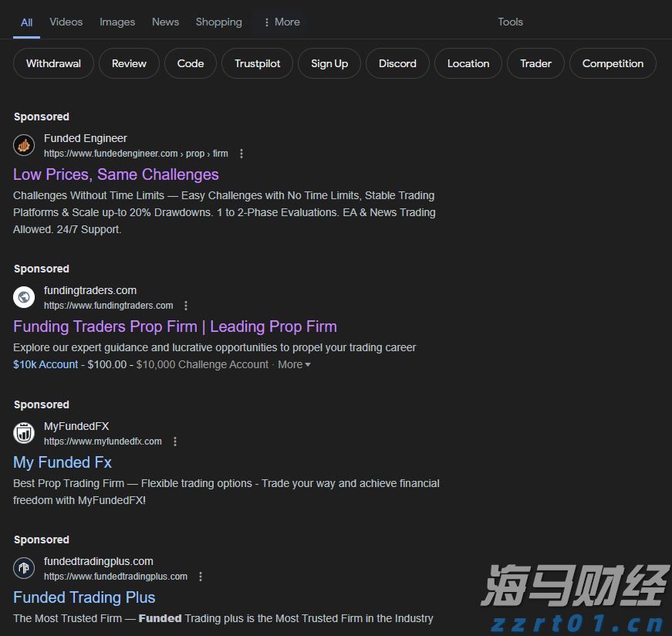Image resolution: width=672 pixels, height=636 pixels.
Task: Open the three-dot menu beside MyFundedFX URL
Action: pos(175,441)
